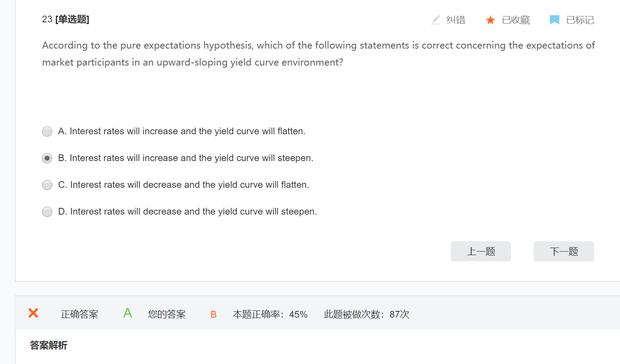Click the 答案解析 heading

click(x=49, y=345)
